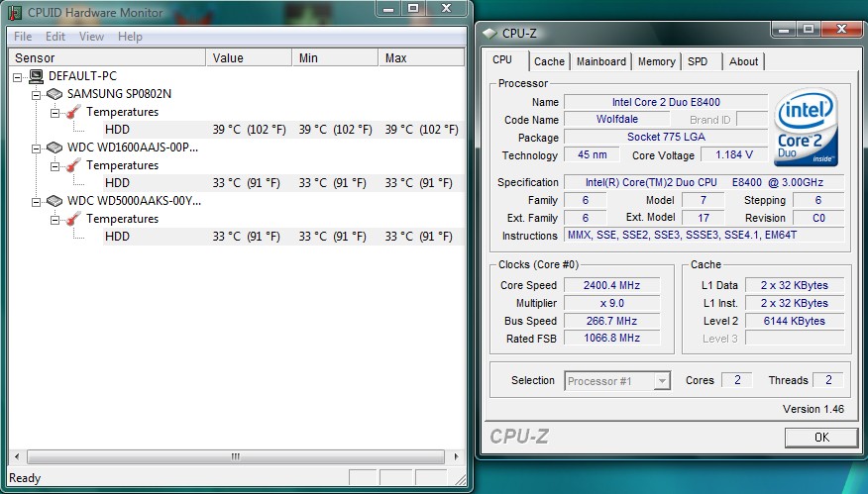Click the OK button in CPU-Z
This screenshot has height=494, width=868.
click(821, 438)
